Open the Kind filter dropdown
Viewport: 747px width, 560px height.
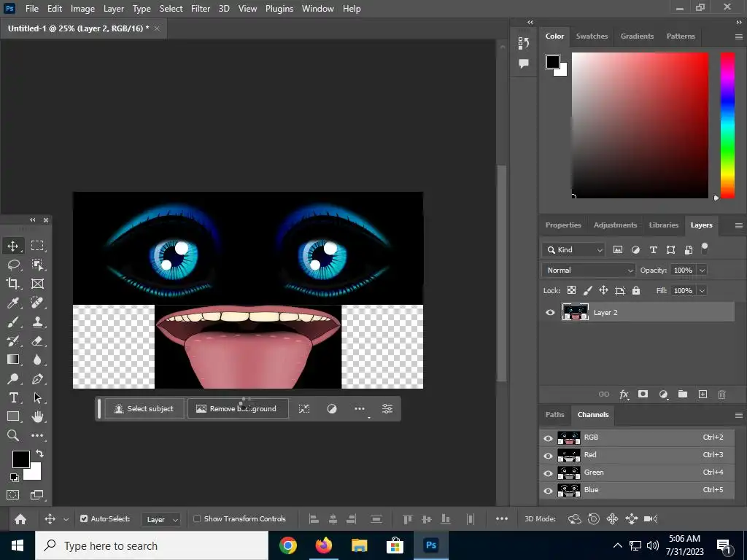573,249
